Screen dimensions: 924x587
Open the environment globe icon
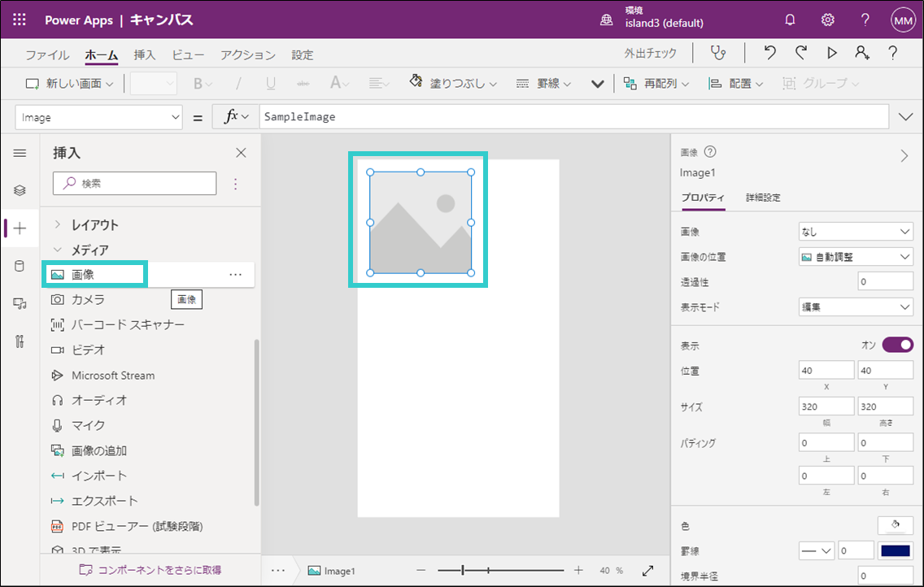[606, 20]
